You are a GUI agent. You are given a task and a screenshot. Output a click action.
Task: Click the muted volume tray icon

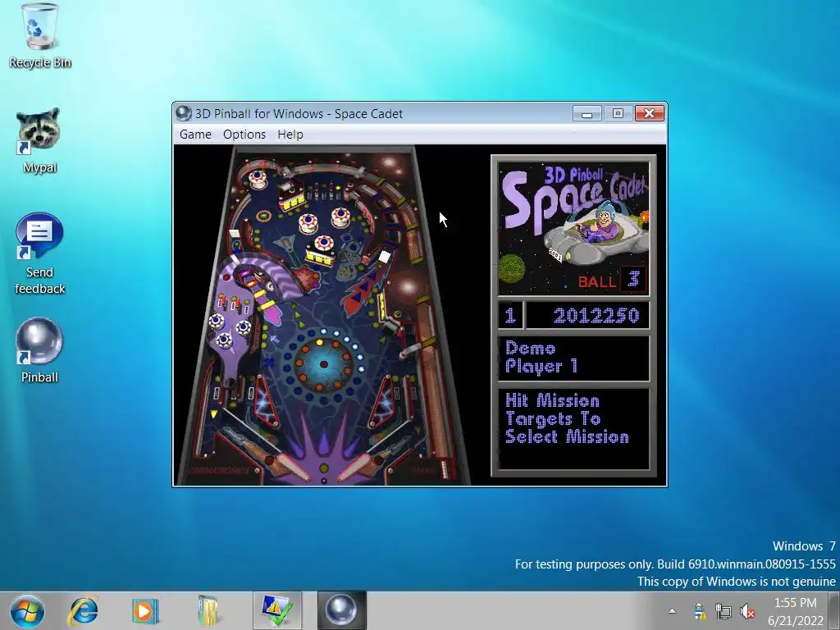tap(747, 611)
